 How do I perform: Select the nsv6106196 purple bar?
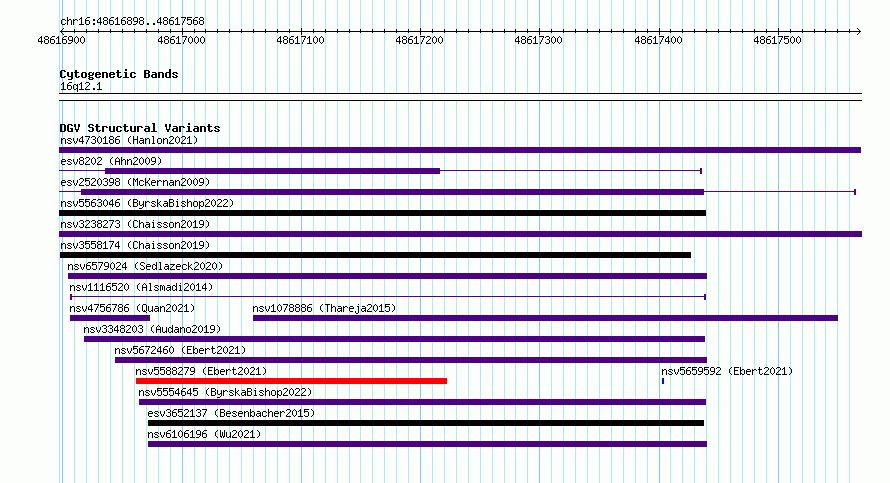(427, 444)
